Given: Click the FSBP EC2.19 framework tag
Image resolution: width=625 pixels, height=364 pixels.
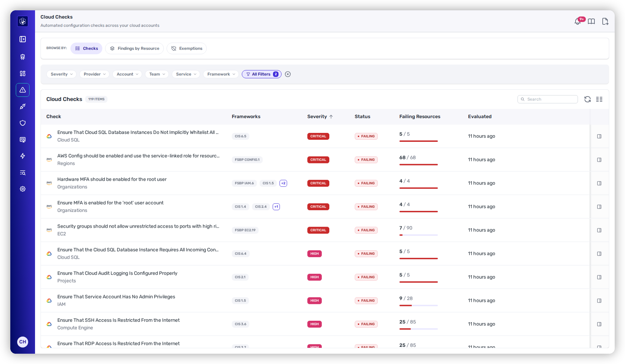Looking at the screenshot, I should click(x=245, y=230).
